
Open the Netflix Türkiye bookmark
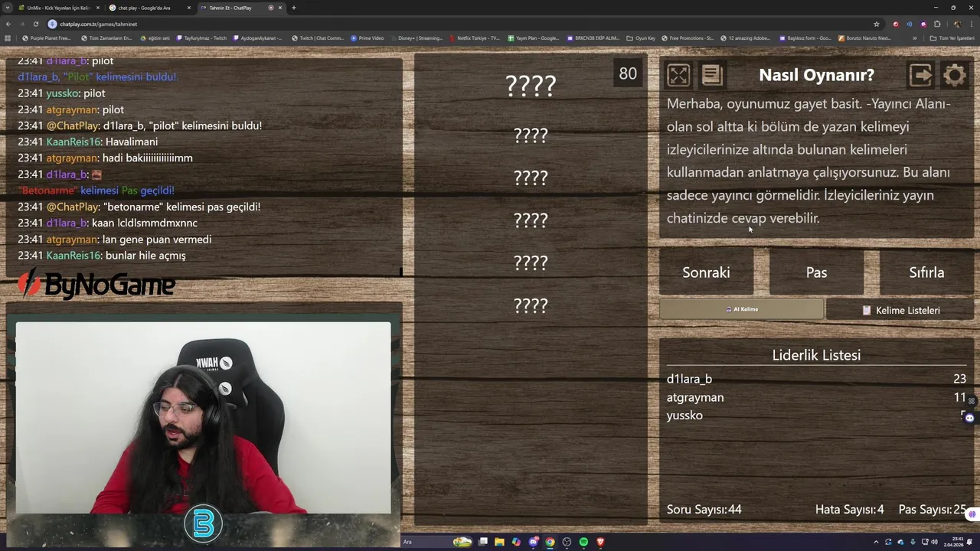coord(475,37)
